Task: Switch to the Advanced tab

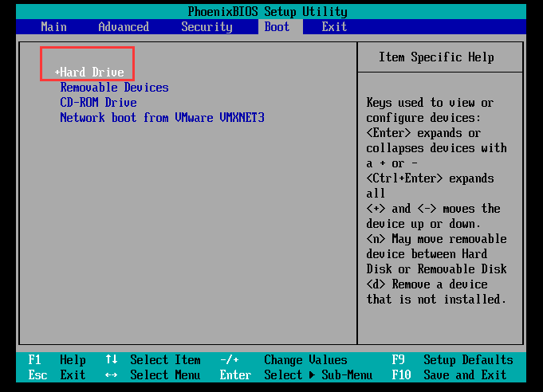Action: [124, 26]
